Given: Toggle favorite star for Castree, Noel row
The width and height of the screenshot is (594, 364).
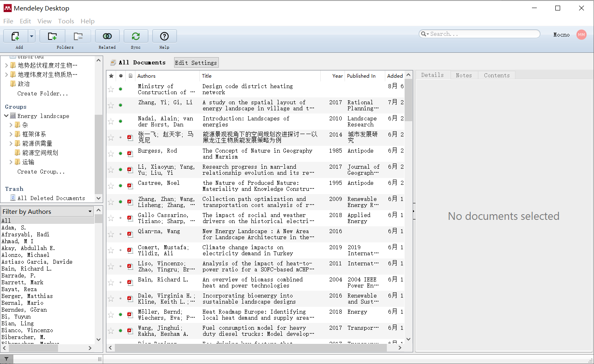Looking at the screenshot, I should pos(111,186).
